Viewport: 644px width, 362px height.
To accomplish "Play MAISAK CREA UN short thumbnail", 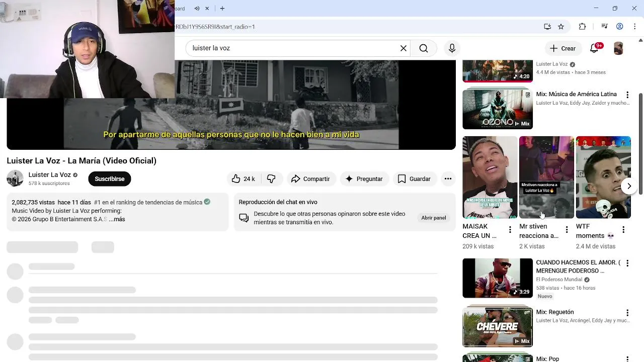I will [x=490, y=177].
